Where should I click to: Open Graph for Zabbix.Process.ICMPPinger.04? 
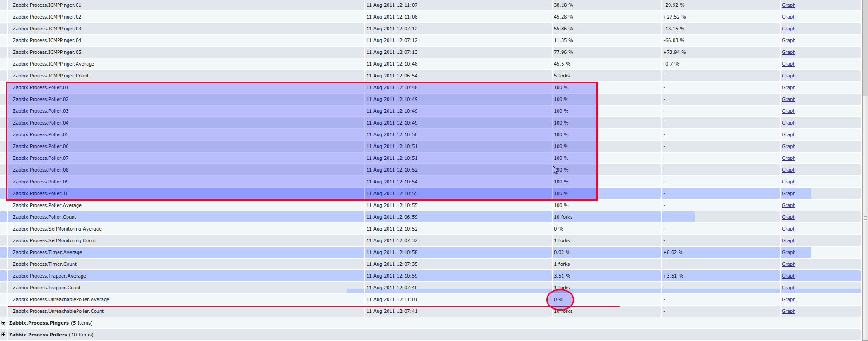(x=788, y=40)
